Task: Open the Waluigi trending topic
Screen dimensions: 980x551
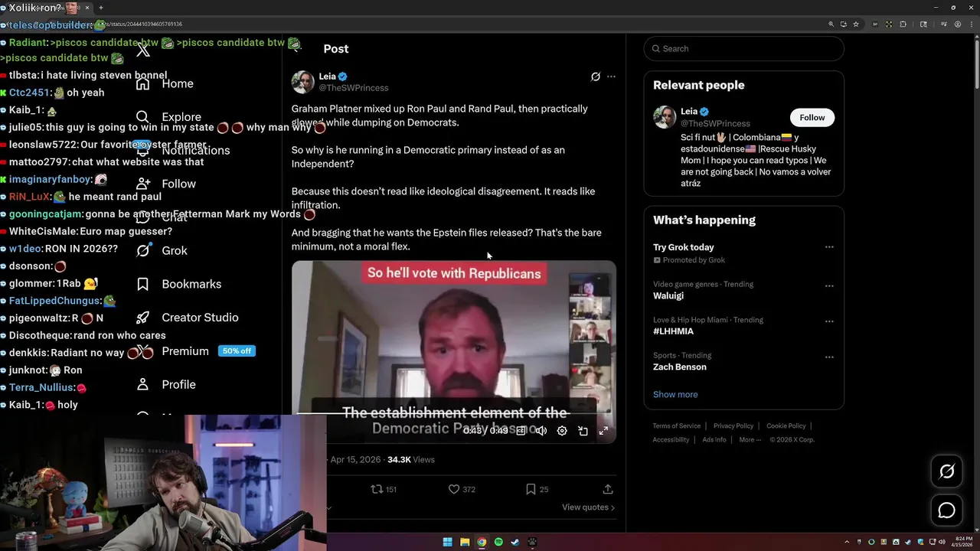Action: point(668,295)
